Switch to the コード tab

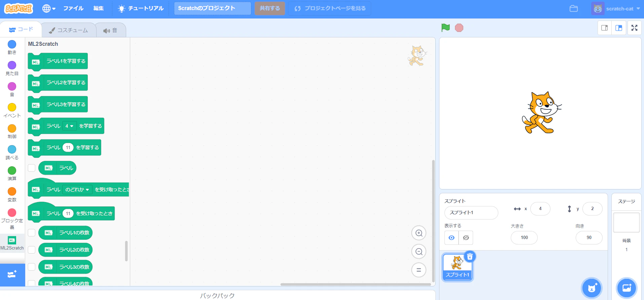point(21,30)
